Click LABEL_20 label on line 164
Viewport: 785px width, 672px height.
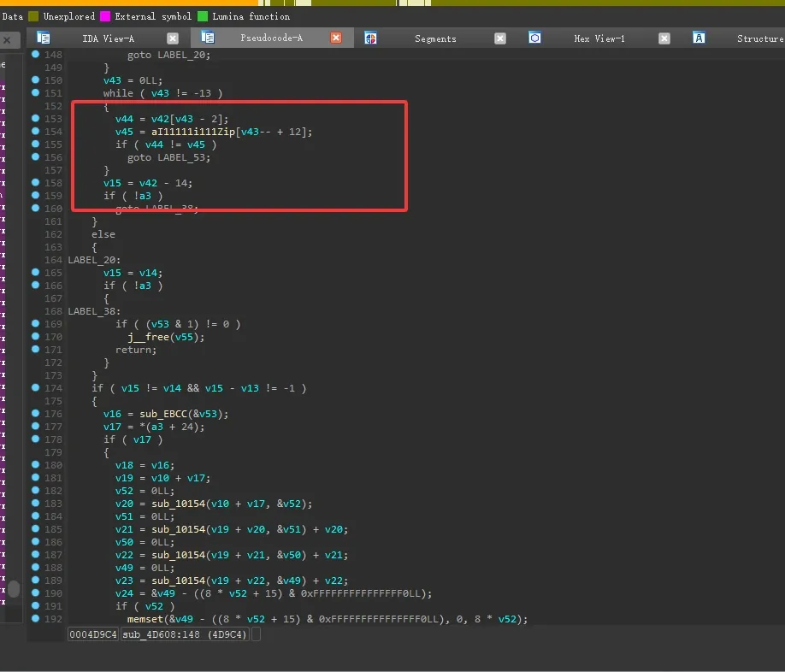pyautogui.click(x=94, y=260)
